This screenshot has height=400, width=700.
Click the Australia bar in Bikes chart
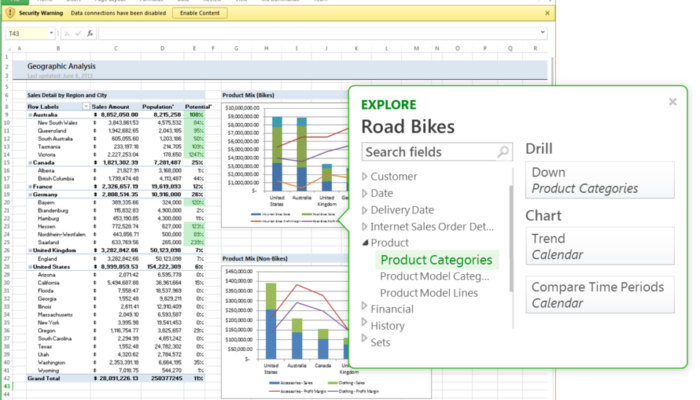click(302, 154)
